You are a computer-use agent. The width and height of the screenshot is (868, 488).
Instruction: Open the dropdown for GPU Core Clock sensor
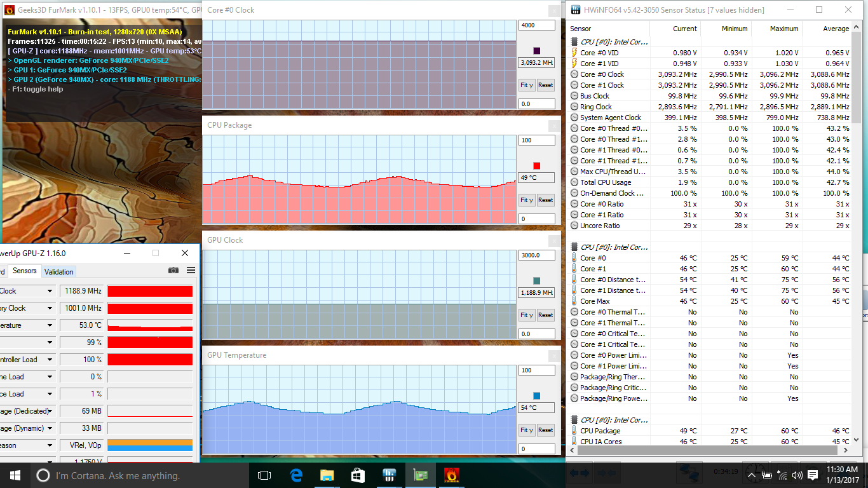[x=50, y=291]
